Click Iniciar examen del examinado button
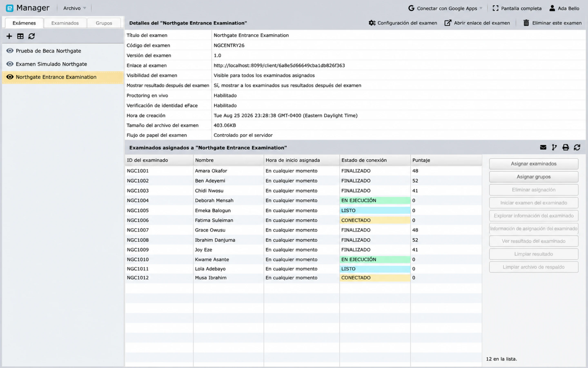This screenshot has width=588, height=368. [533, 203]
